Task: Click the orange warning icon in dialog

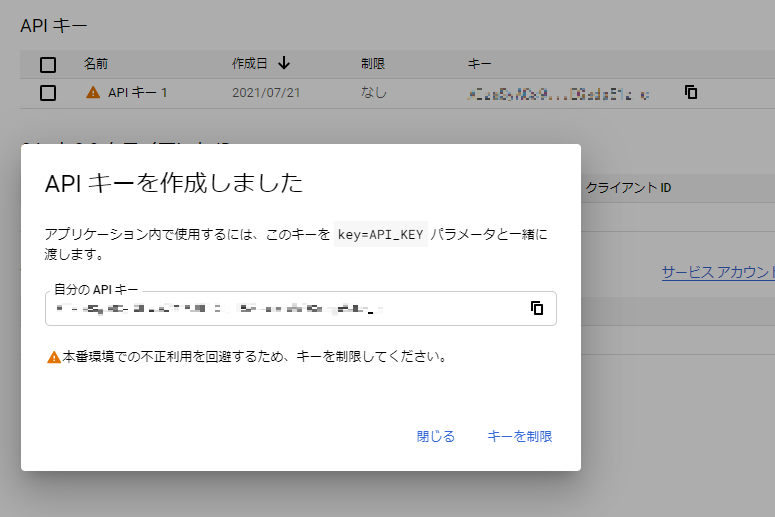Action: tap(53, 356)
